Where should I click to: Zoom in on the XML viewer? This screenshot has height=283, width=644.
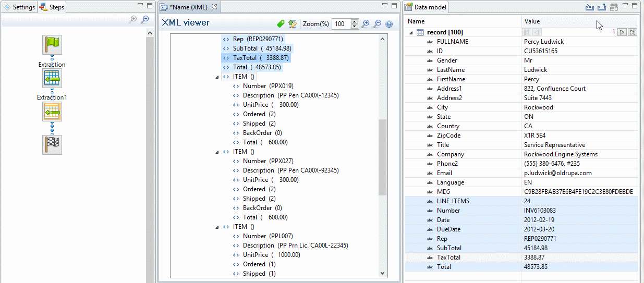pyautogui.click(x=366, y=24)
